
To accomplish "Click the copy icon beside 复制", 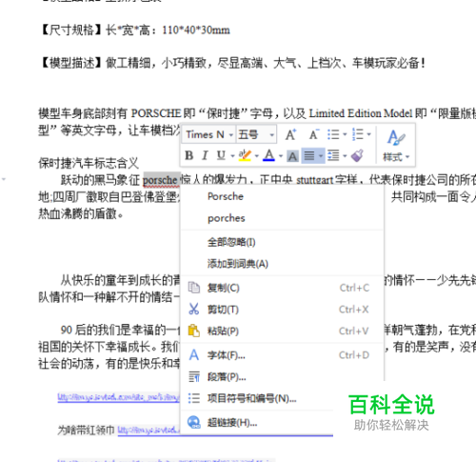I will [194, 288].
